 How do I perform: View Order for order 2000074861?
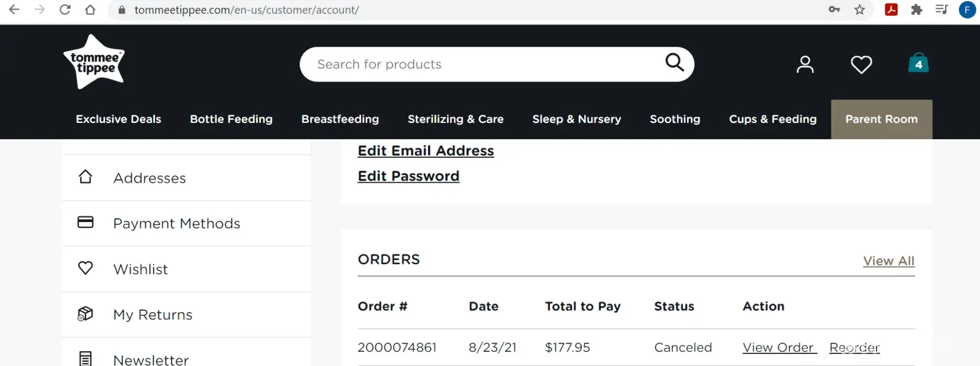pos(778,348)
